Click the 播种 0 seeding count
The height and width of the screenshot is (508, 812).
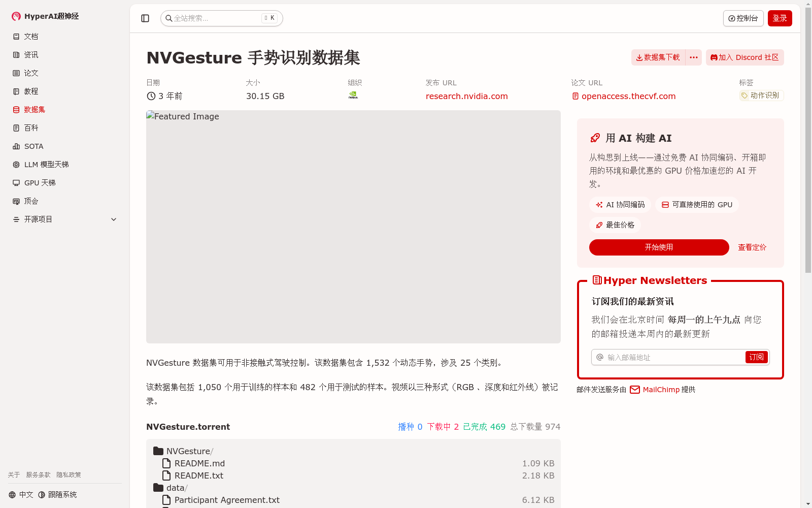tap(410, 427)
